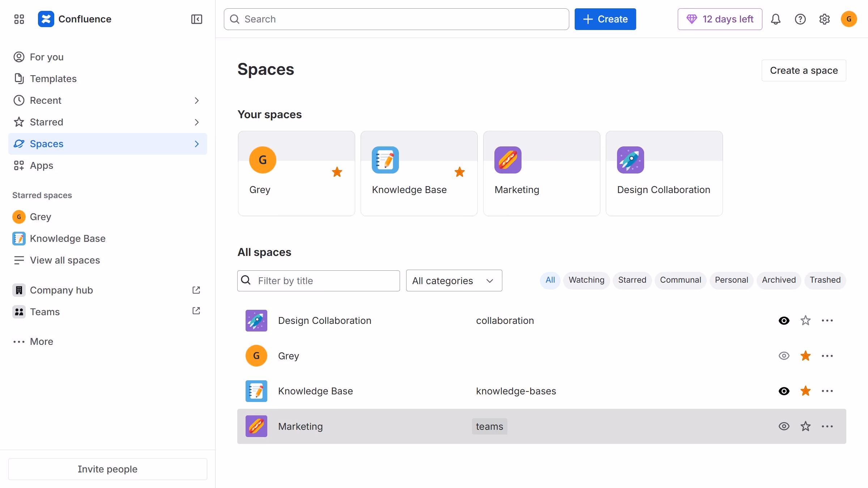Expand the Starred menu chevron
The height and width of the screenshot is (488, 868).
(x=196, y=122)
